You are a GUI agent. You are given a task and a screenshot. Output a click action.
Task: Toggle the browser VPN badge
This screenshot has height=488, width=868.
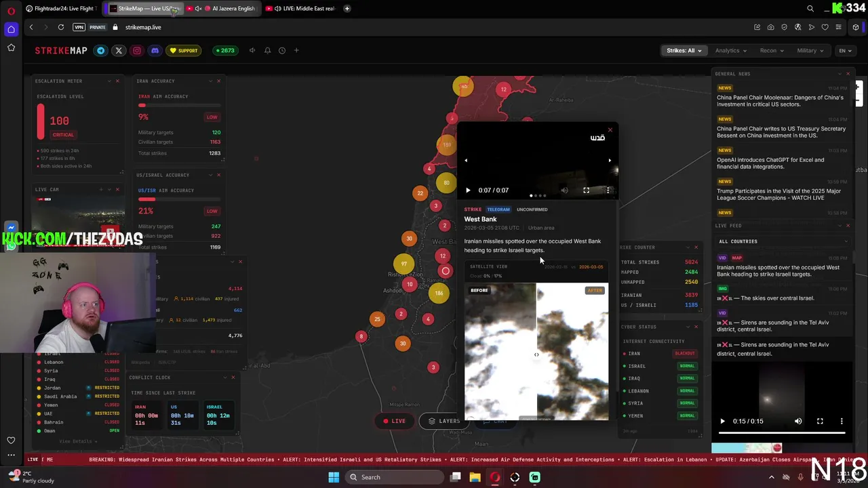(79, 27)
